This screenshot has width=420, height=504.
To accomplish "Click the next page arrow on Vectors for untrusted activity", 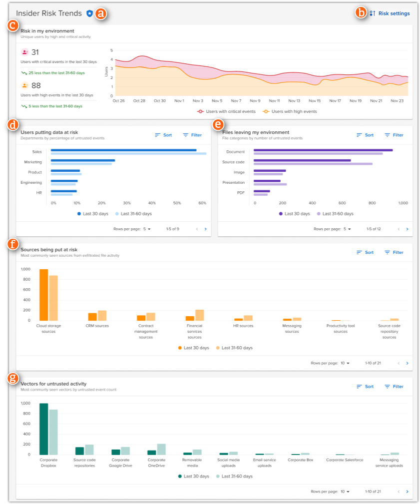I will [407, 491].
